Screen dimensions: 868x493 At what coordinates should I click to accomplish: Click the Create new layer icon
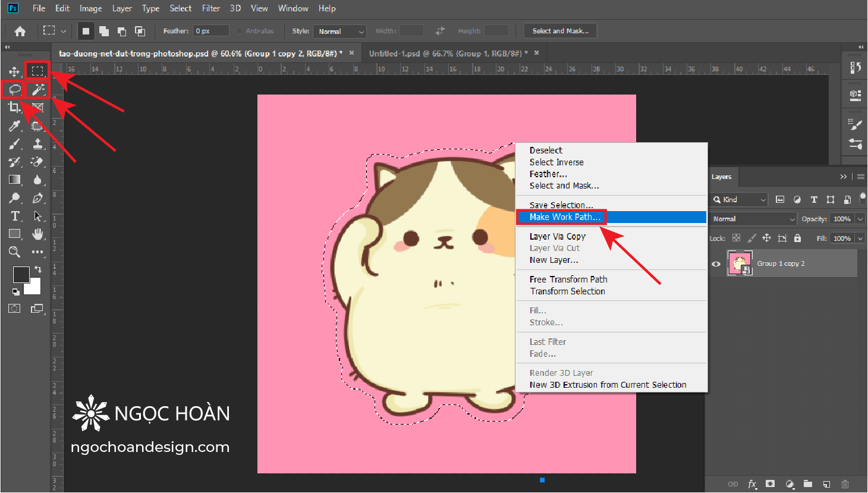pos(826,483)
